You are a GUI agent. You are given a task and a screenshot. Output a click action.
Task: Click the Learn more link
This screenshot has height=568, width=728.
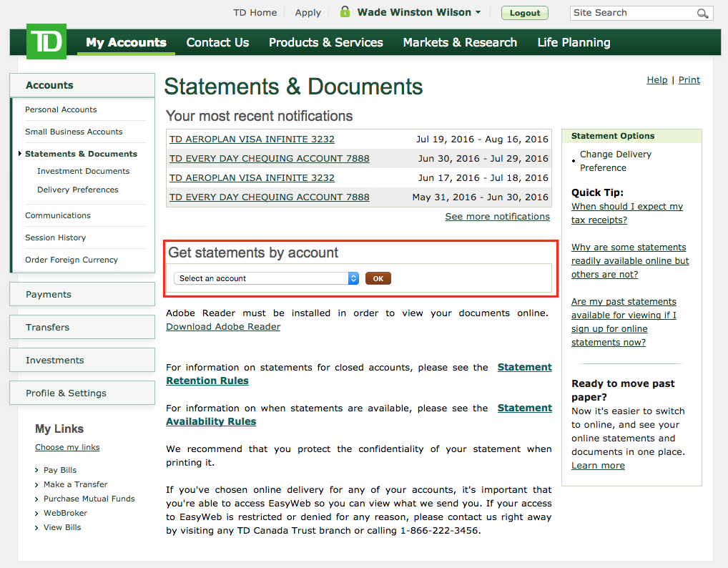click(x=598, y=466)
